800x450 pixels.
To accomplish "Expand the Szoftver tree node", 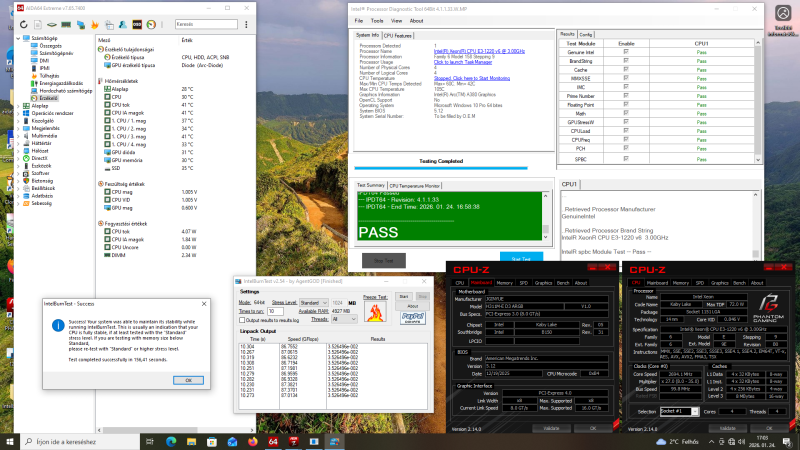I will pyautogui.click(x=18, y=173).
